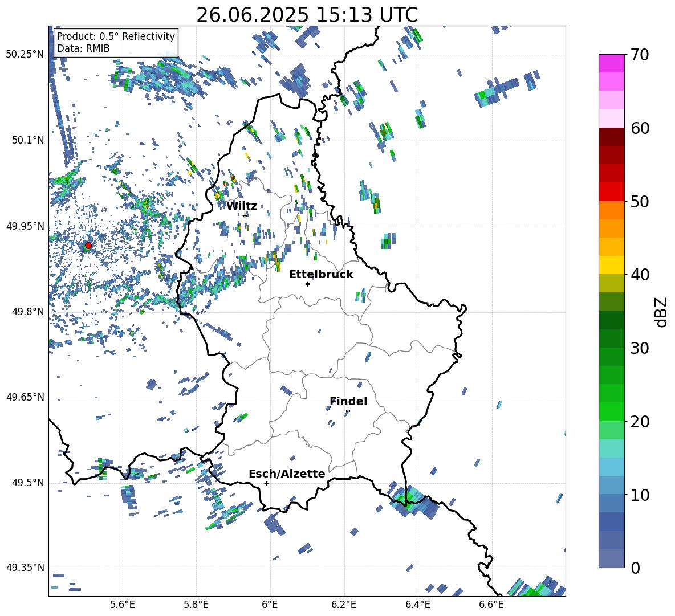675x616 pixels.
Task: Click the 5.8°E longitude label
Action: pyautogui.click(x=196, y=605)
